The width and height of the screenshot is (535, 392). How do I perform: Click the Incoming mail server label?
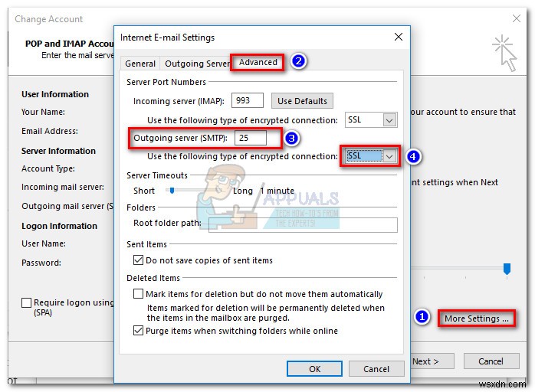tap(63, 187)
